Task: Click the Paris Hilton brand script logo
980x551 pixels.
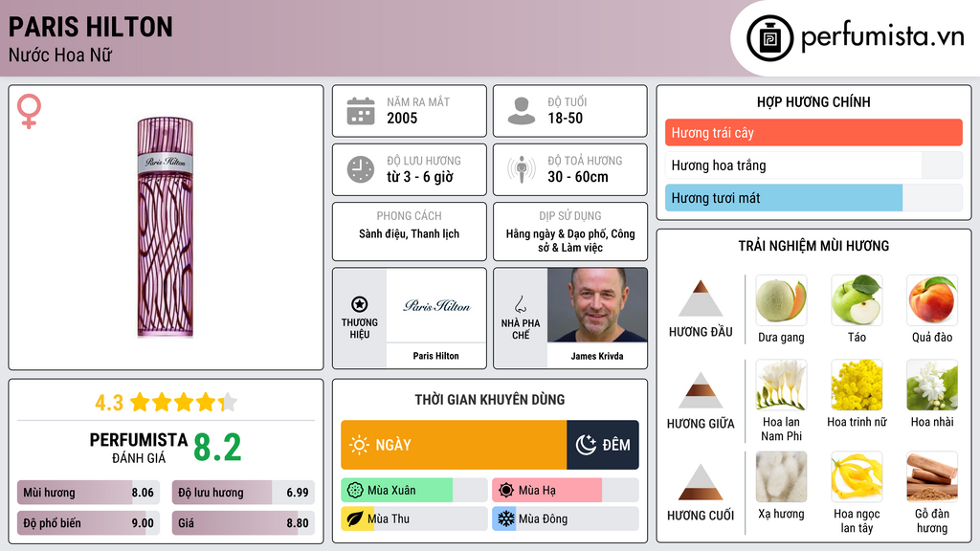Action: (x=436, y=305)
